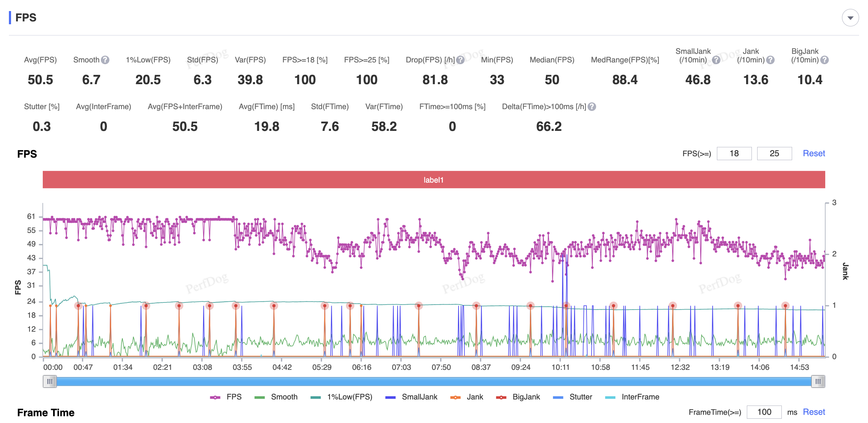868x423 pixels.
Task: Click the FrameTime threshold field showing 100
Action: 764,412
